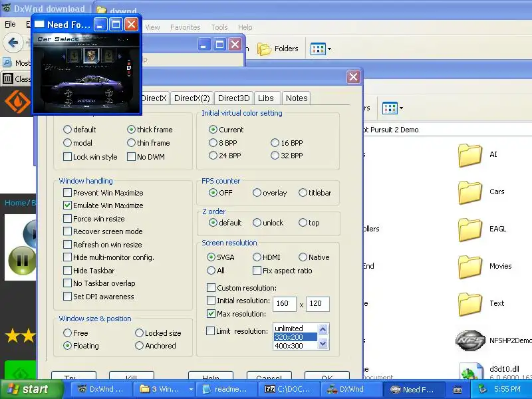Switch to the Direct3D tab
The height and width of the screenshot is (399, 532).
click(233, 98)
